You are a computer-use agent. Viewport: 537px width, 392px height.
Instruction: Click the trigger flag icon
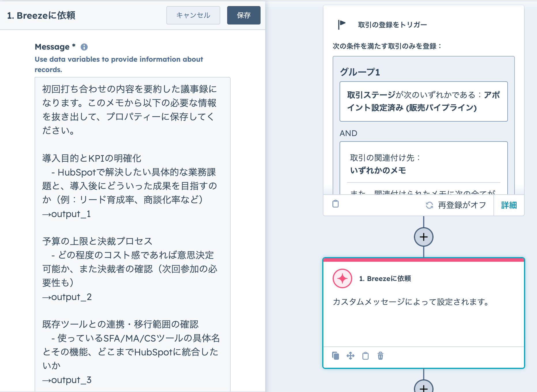tap(342, 24)
